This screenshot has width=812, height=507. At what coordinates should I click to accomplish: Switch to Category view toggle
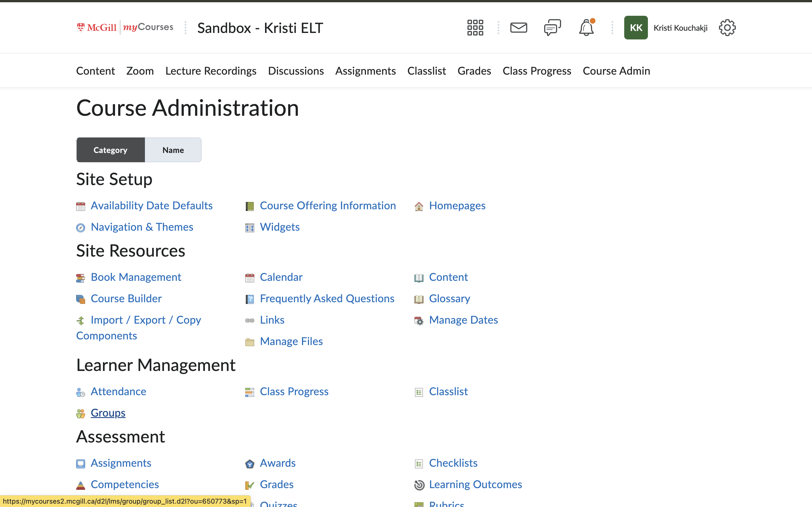[x=111, y=150]
